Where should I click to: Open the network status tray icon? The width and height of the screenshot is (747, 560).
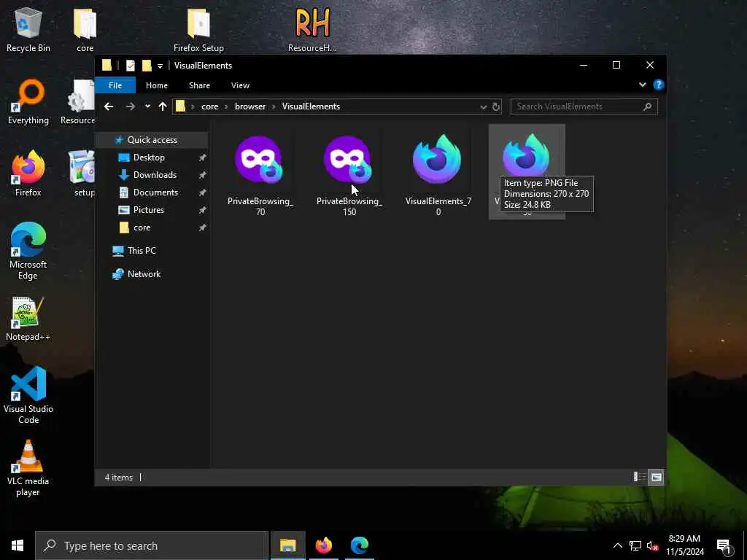pyautogui.click(x=635, y=545)
